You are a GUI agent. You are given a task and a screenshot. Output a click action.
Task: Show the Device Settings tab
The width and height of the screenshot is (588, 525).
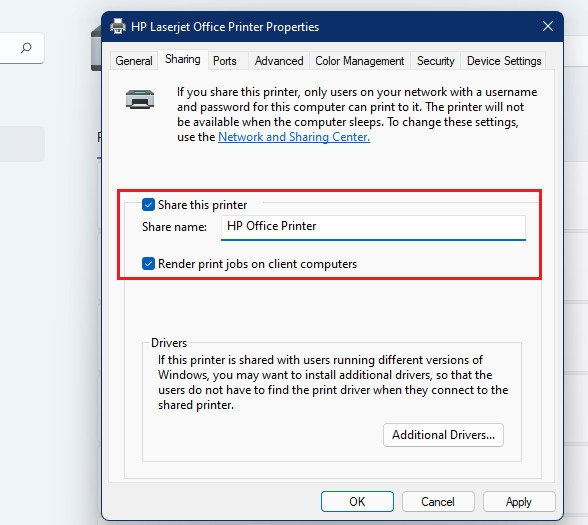pyautogui.click(x=504, y=61)
